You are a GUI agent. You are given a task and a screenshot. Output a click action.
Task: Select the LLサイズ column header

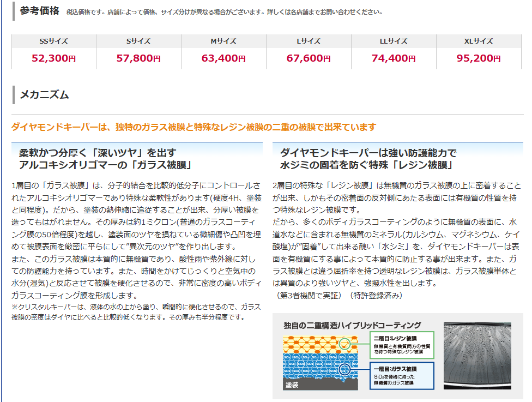(x=394, y=41)
